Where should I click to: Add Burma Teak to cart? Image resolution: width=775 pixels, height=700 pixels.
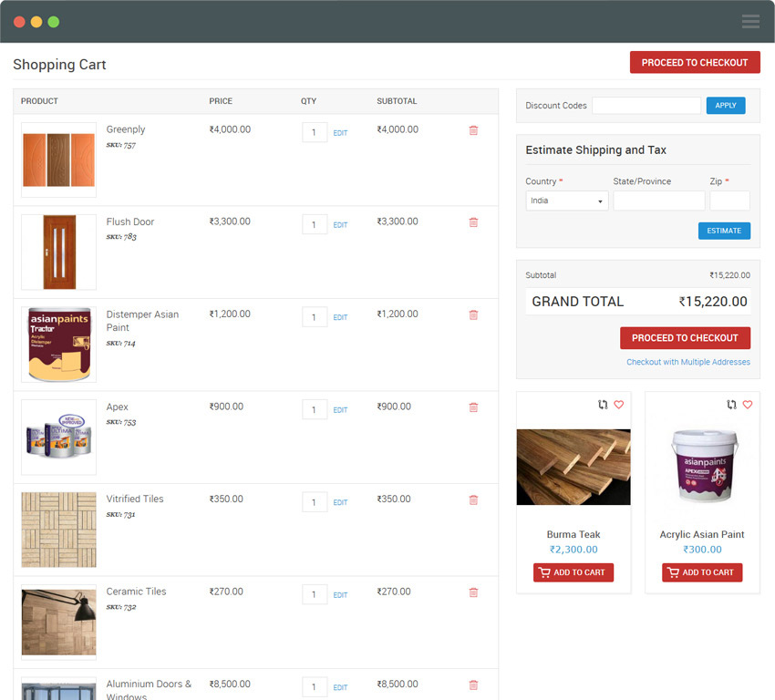[x=573, y=572]
